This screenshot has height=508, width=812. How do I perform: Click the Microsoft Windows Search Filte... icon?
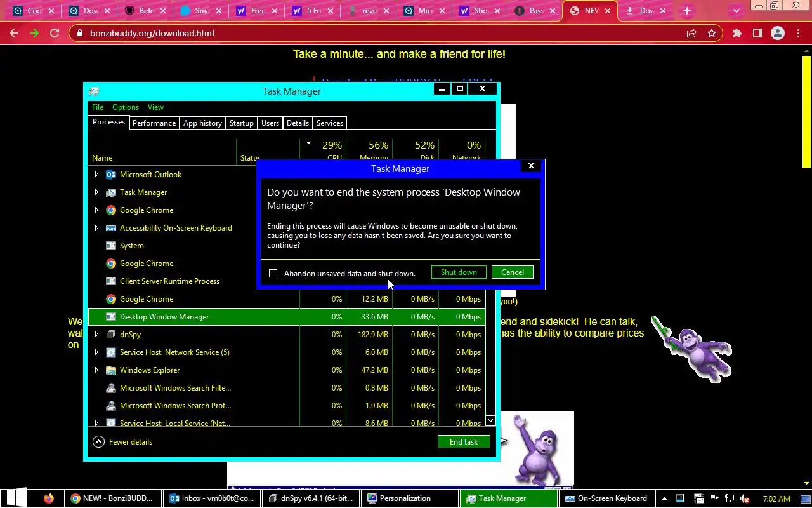(111, 388)
